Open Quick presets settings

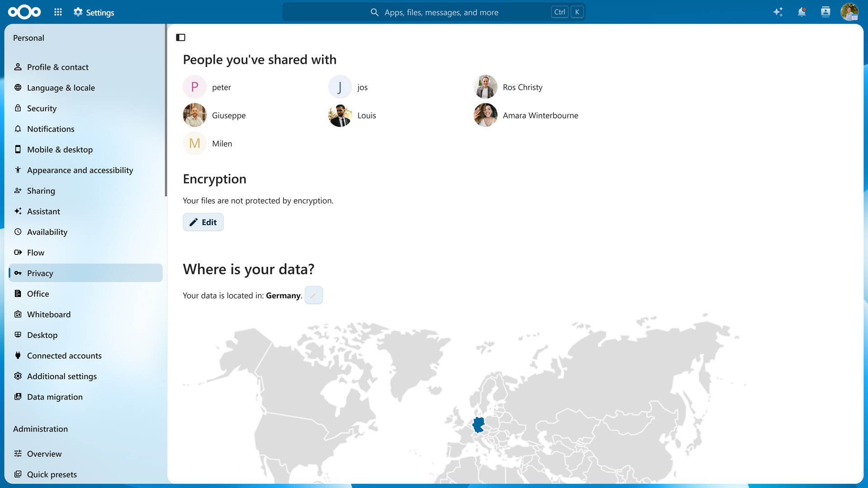click(85, 474)
